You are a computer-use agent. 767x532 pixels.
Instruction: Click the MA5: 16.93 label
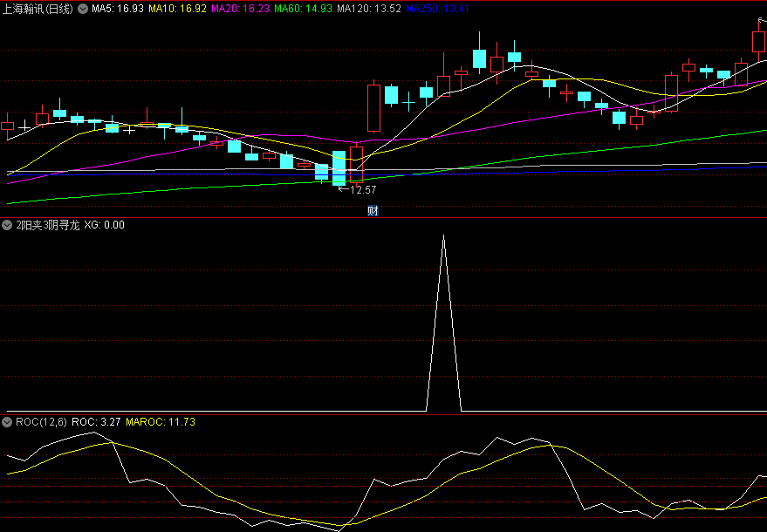pos(118,9)
